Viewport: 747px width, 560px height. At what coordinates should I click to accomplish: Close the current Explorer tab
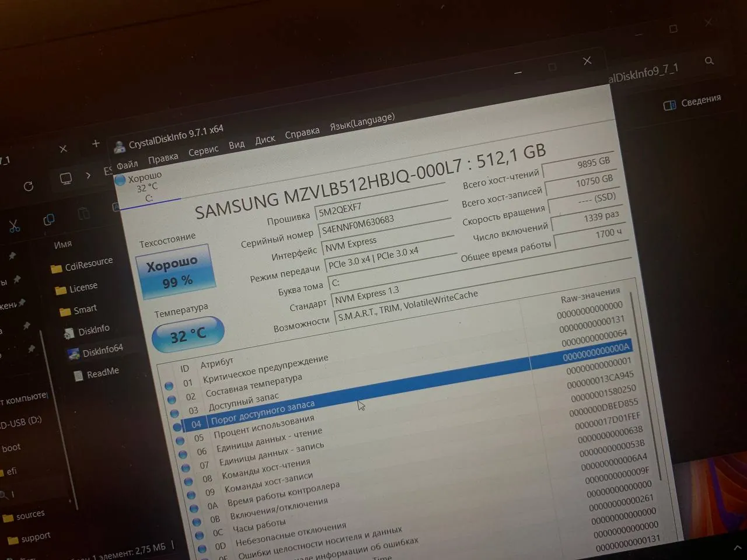[x=63, y=149]
